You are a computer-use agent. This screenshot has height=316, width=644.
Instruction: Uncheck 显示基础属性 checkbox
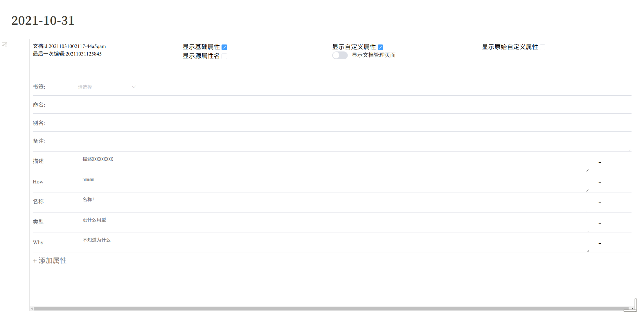[224, 47]
